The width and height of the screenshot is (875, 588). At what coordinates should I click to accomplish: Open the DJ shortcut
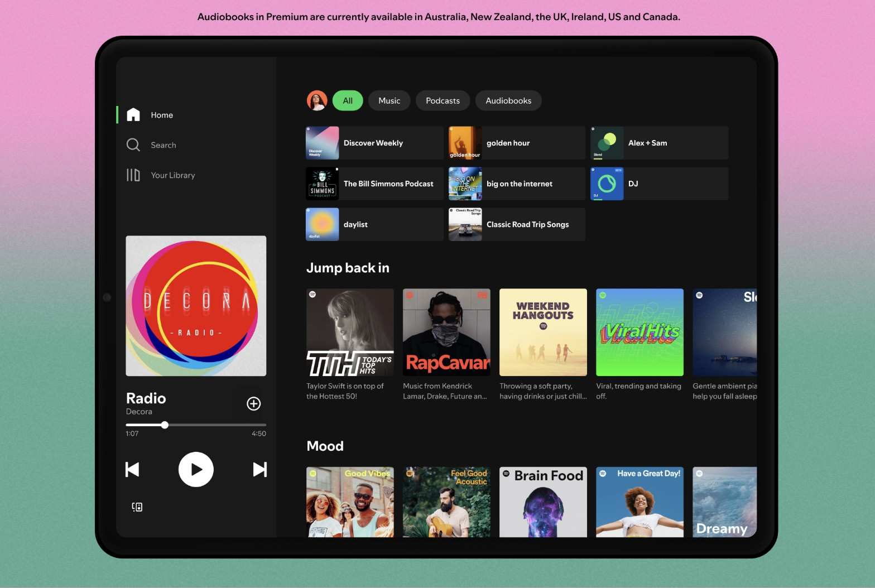tap(659, 184)
